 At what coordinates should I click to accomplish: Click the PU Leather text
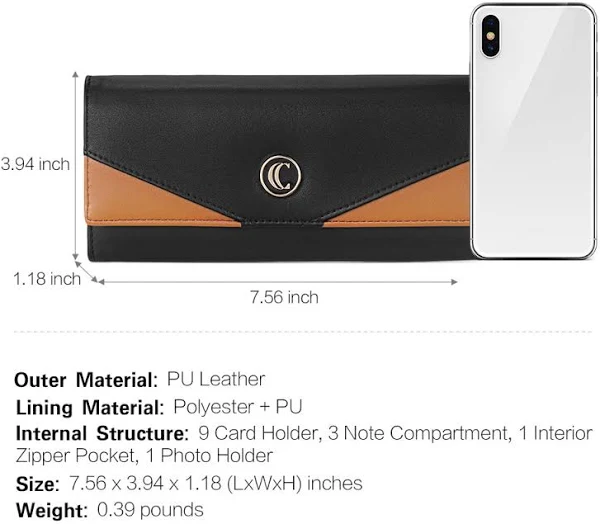[216, 380]
